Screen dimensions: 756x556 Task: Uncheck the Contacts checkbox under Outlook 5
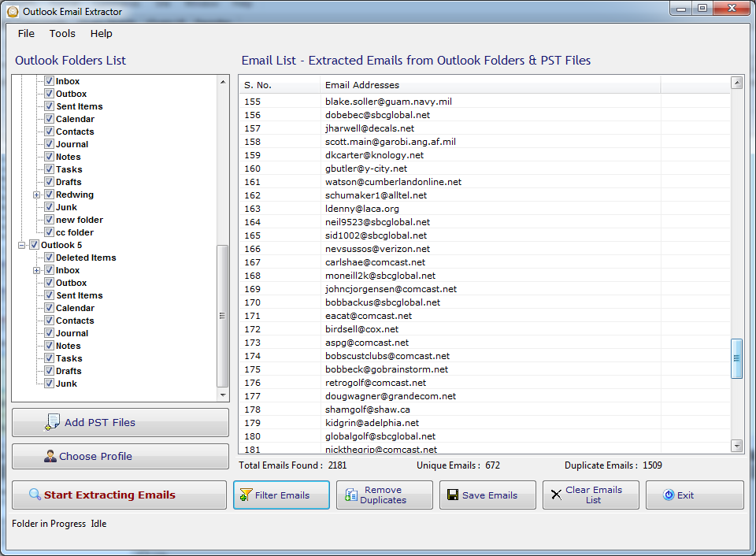pos(49,321)
